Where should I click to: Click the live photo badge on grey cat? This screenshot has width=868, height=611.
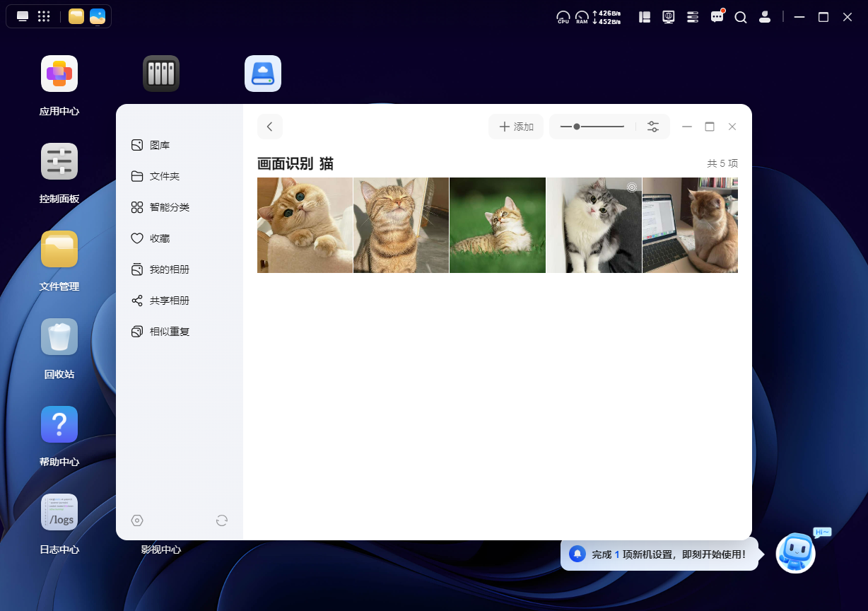(x=632, y=187)
